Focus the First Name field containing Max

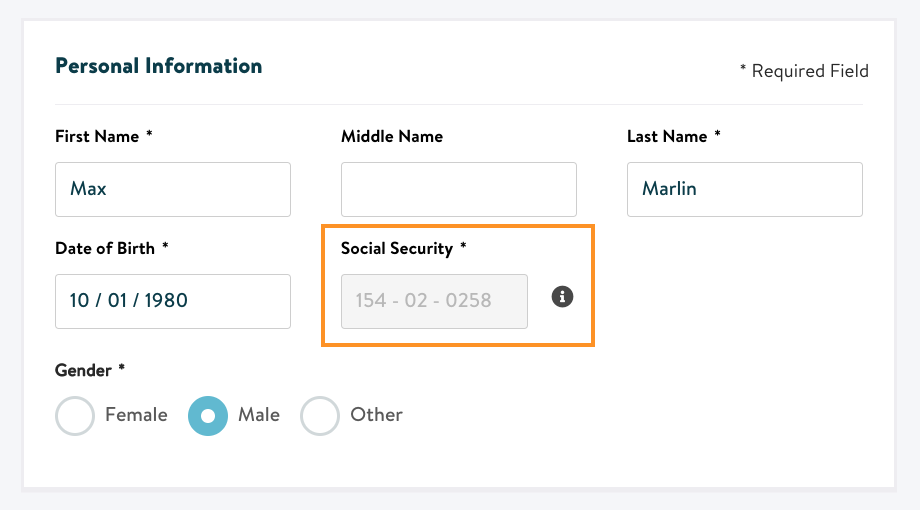[x=173, y=190]
